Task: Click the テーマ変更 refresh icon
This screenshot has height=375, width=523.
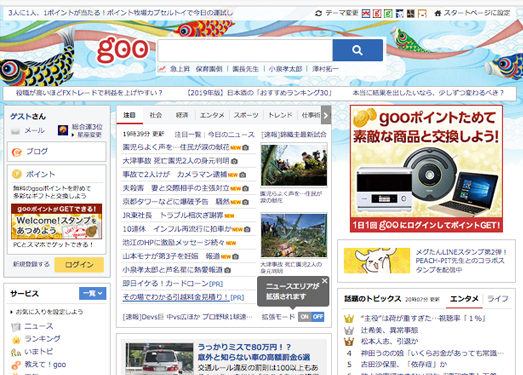Action: 319,13
